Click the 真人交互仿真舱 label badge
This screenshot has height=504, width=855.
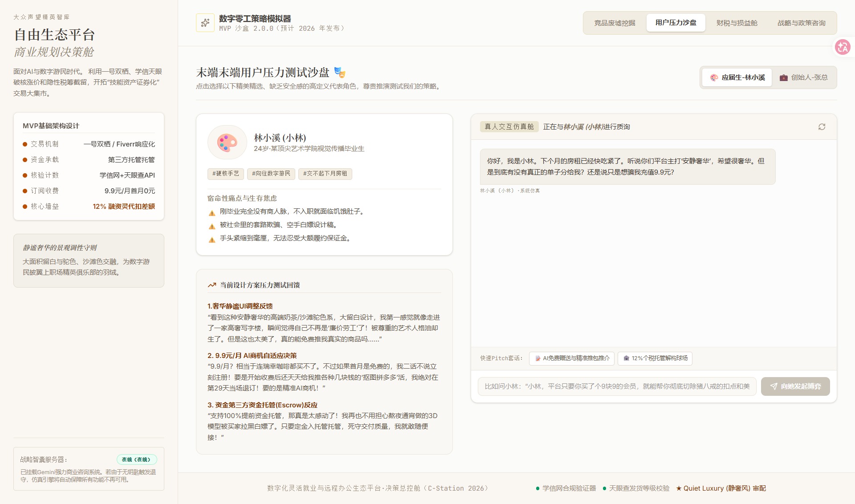click(x=509, y=127)
